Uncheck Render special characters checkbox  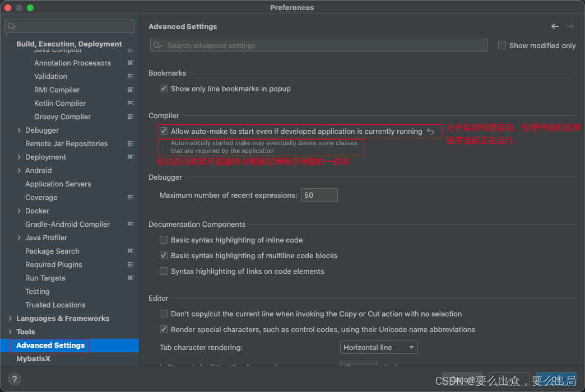164,329
